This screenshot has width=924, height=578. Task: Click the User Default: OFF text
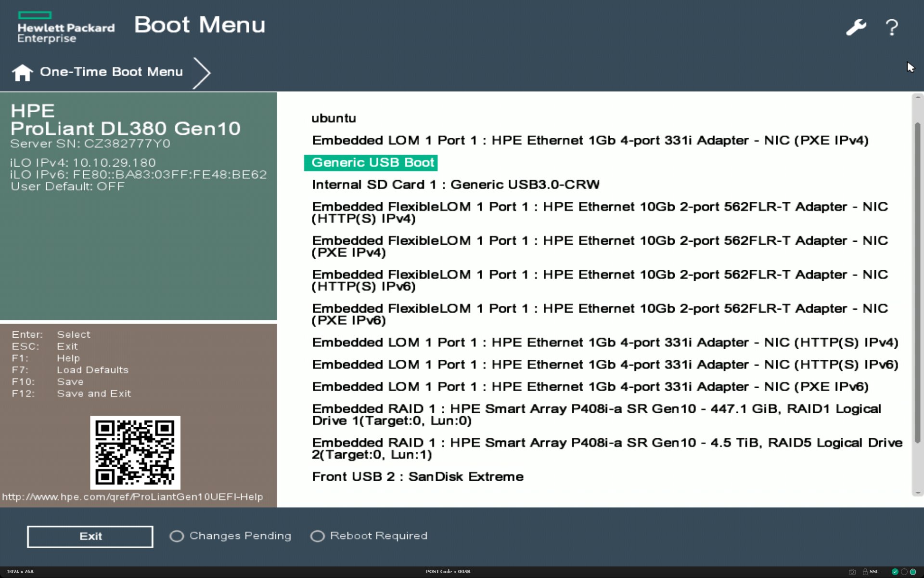click(68, 186)
